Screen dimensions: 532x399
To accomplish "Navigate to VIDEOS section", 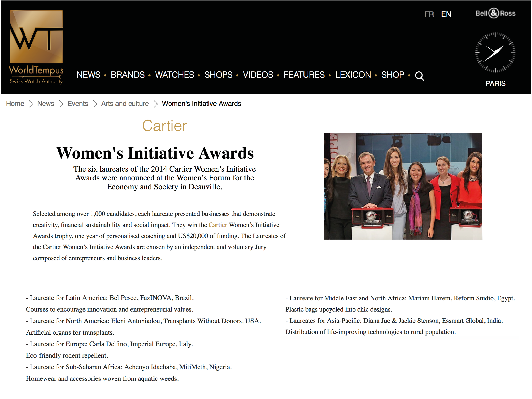I will click(x=258, y=75).
